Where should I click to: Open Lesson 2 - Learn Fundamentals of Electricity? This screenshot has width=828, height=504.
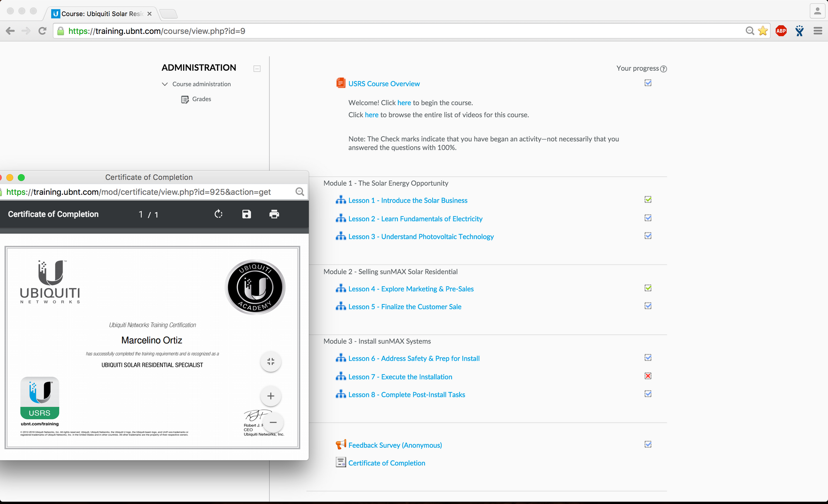pos(416,219)
